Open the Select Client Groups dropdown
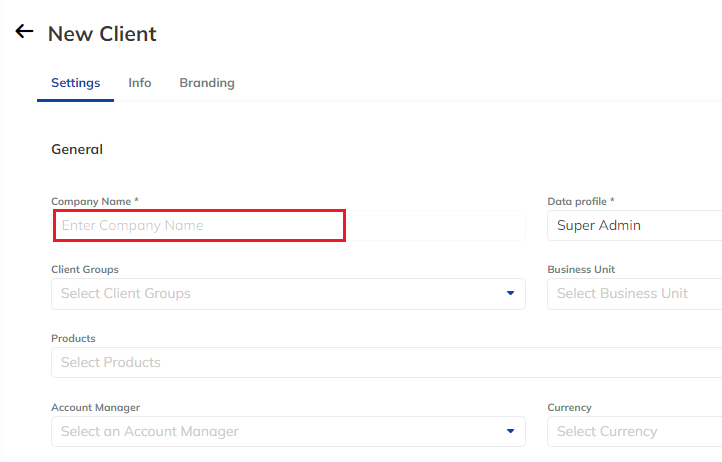The width and height of the screenshot is (722, 462). point(288,294)
